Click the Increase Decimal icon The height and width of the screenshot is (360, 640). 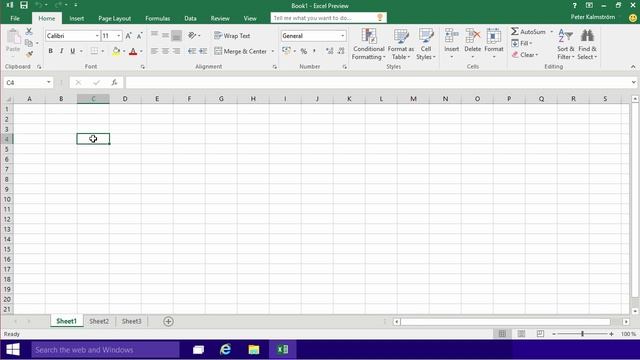coord(329,51)
